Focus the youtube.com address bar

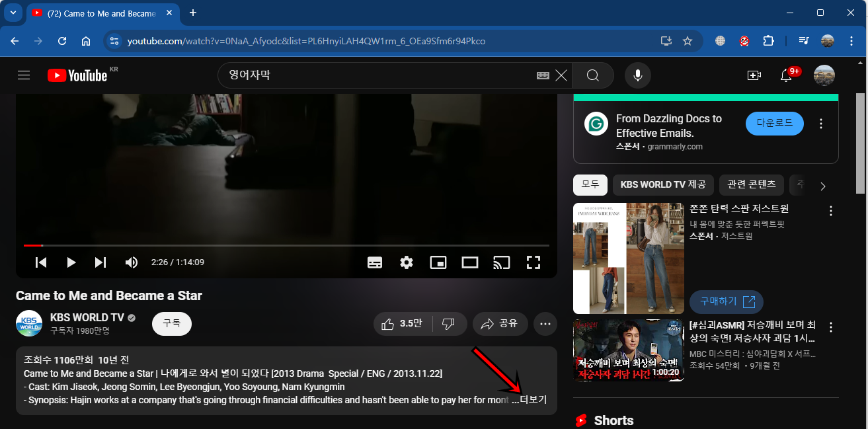click(390, 41)
